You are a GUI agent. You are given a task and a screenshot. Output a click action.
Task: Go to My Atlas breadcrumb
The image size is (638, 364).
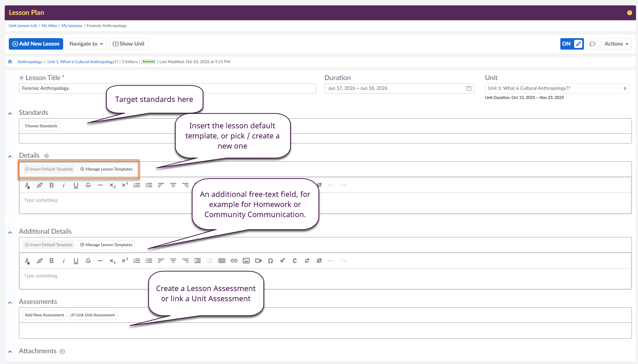49,26
